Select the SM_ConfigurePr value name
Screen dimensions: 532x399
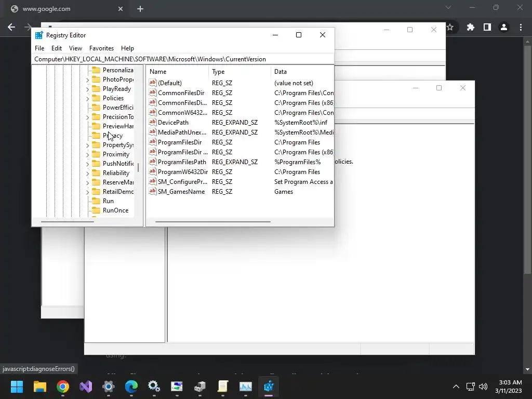pyautogui.click(x=182, y=181)
